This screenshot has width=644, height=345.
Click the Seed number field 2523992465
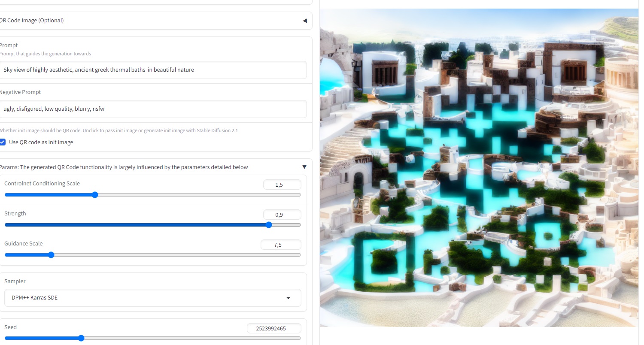point(274,328)
